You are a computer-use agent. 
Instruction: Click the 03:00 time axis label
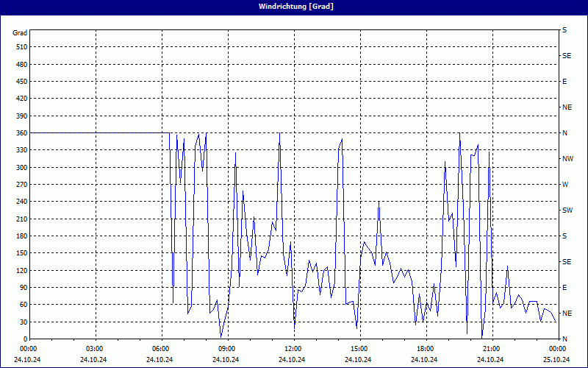click(x=95, y=348)
